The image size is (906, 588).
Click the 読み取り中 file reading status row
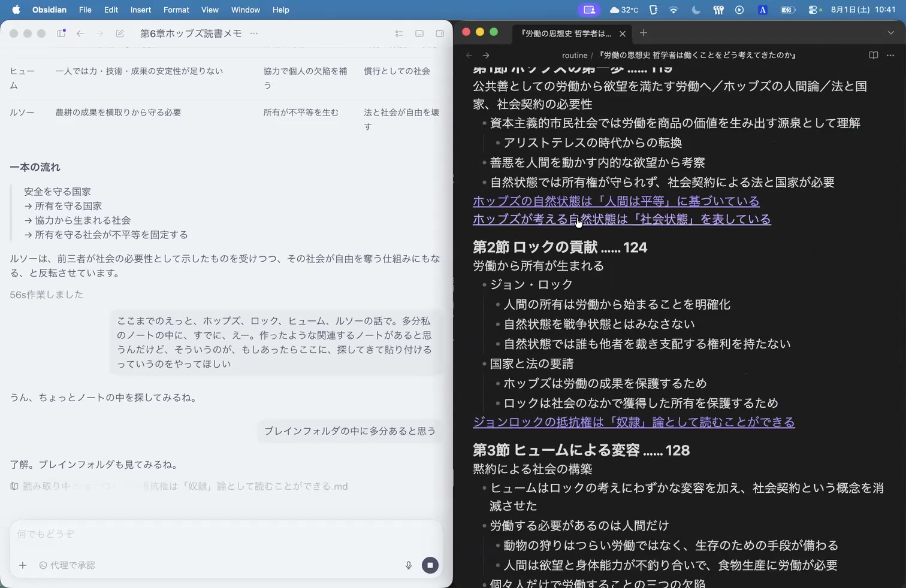pos(179,486)
